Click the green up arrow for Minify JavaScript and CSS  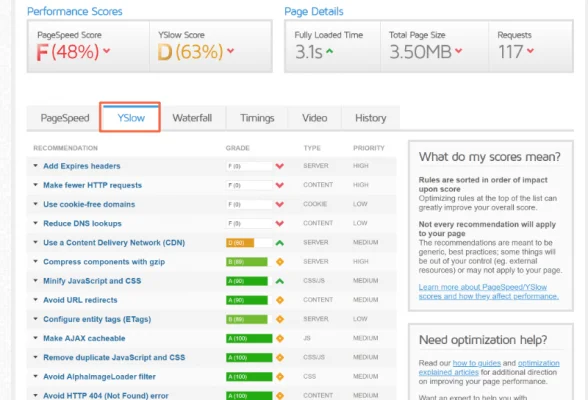coord(279,281)
